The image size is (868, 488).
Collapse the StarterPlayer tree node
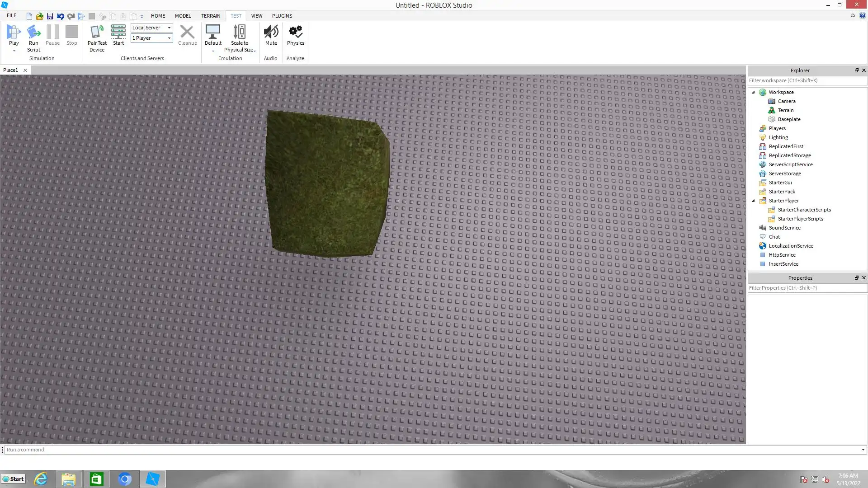click(x=754, y=201)
